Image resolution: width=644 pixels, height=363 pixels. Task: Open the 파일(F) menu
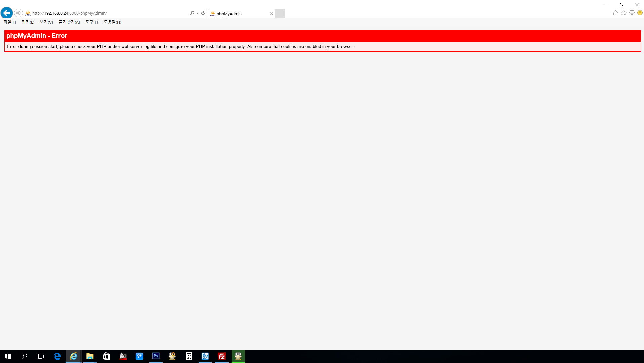(x=10, y=22)
